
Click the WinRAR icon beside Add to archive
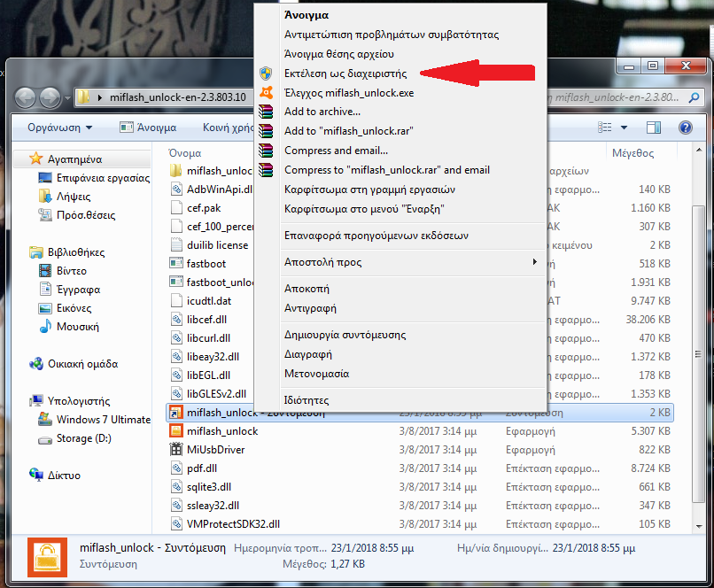(x=266, y=112)
